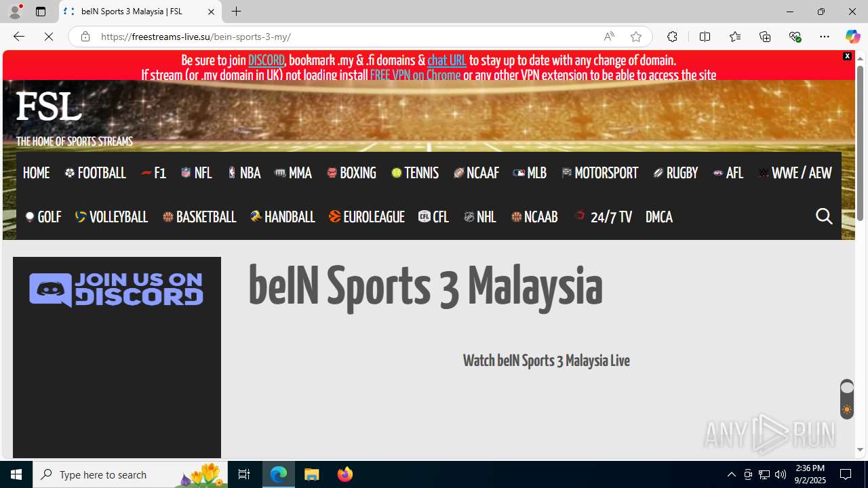Open the NBA category
Screen dimensions: 868x488
coord(244,173)
